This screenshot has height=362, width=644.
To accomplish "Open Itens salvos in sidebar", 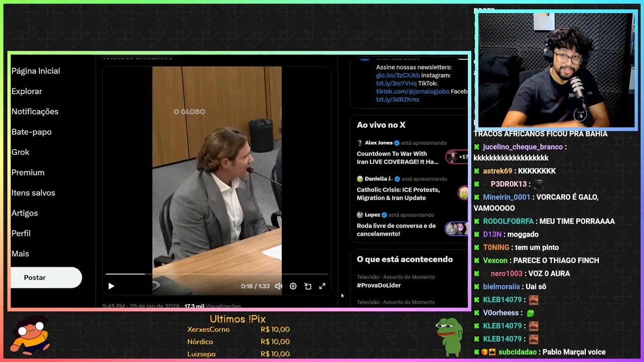I will [x=33, y=193].
